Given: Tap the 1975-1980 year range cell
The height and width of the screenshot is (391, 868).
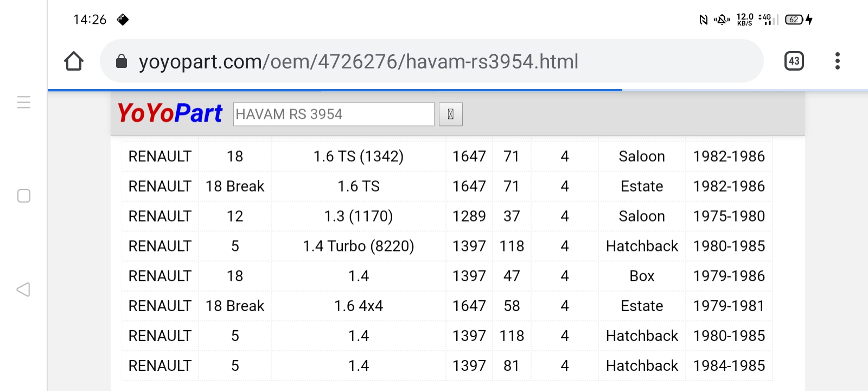Looking at the screenshot, I should click(x=729, y=216).
